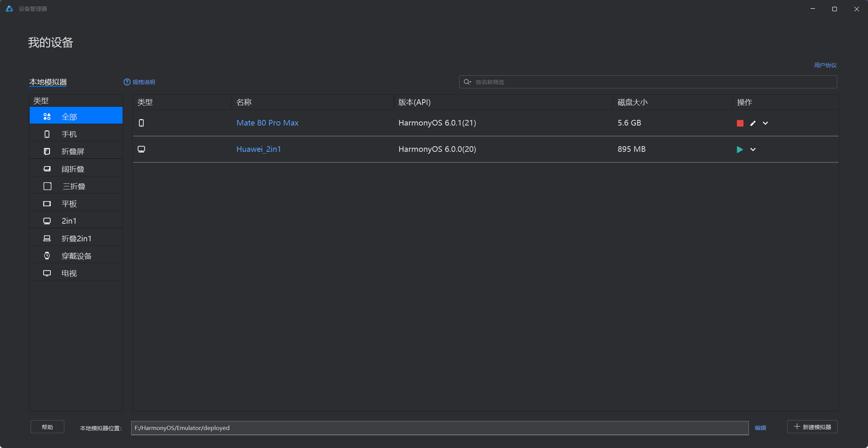Start the Huawei_2in1 emulator

[x=739, y=150]
